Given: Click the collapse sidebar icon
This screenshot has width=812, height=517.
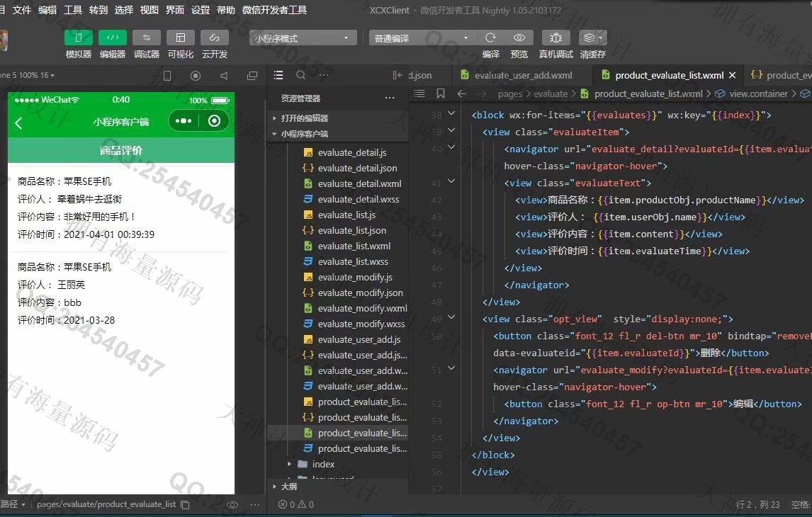Looking at the screenshot, I should pyautogui.click(x=397, y=76).
